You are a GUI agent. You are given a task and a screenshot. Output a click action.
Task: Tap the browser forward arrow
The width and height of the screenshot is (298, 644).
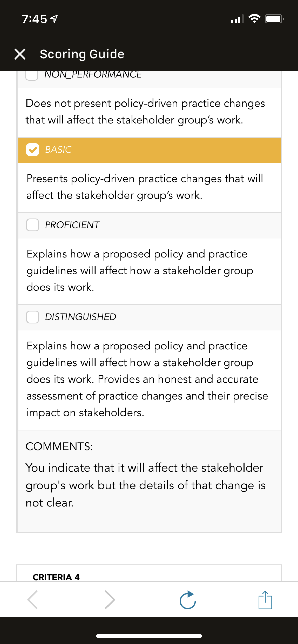[110, 600]
